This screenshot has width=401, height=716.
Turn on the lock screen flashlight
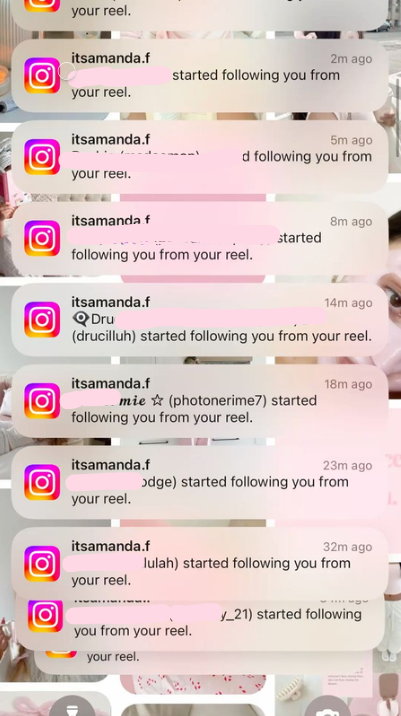(73, 707)
